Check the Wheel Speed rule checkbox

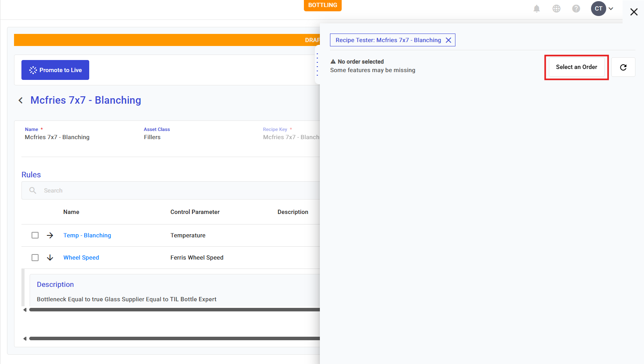point(35,258)
